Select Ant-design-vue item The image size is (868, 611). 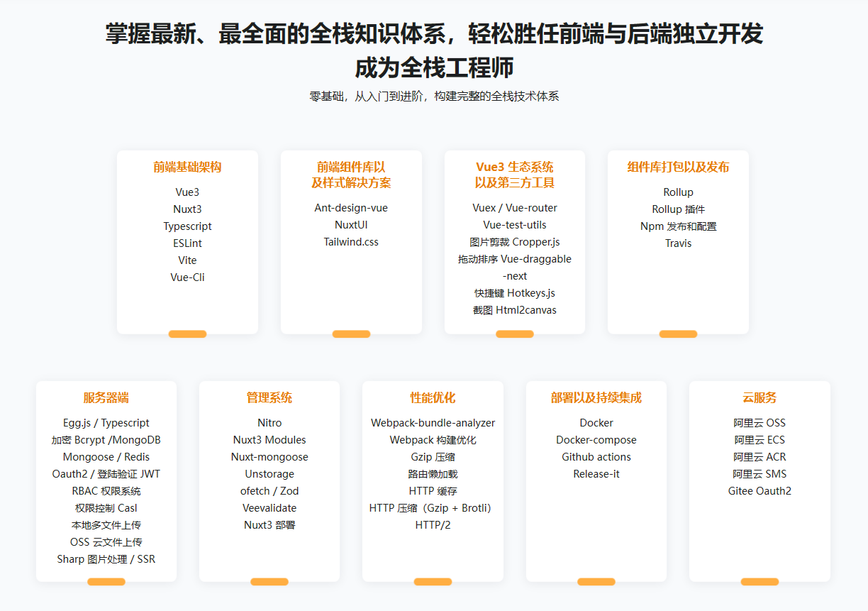coord(351,208)
